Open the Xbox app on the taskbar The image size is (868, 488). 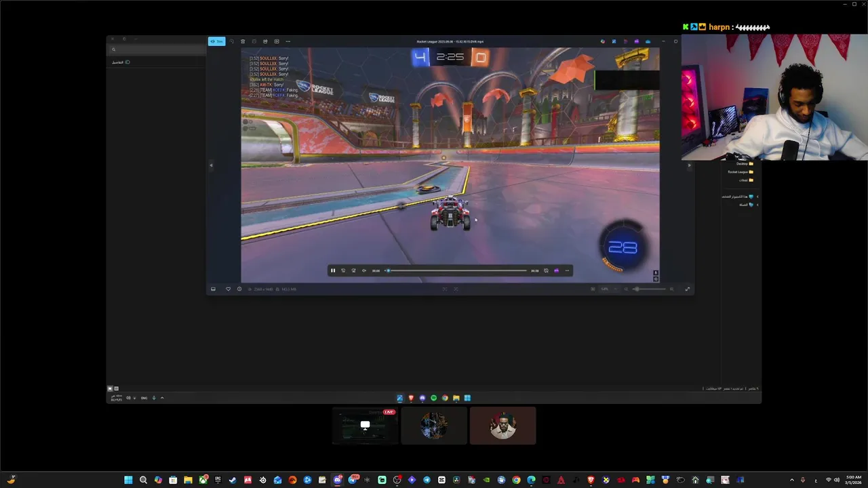[203, 480]
